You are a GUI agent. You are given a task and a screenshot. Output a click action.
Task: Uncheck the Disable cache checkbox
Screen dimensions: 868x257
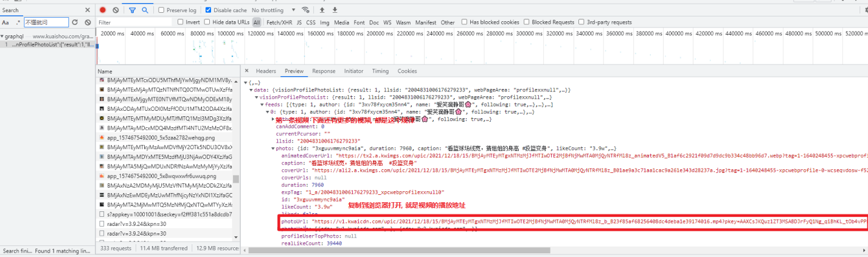coord(209,10)
